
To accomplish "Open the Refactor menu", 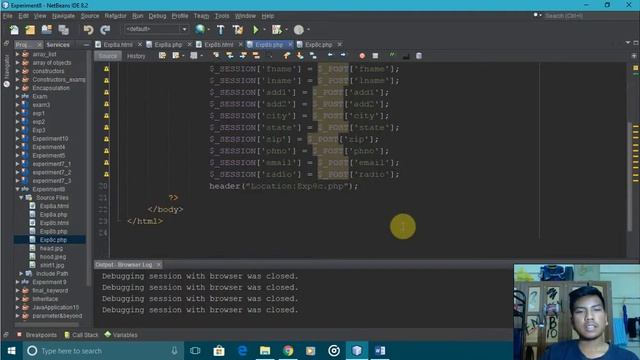I will 116,16.
